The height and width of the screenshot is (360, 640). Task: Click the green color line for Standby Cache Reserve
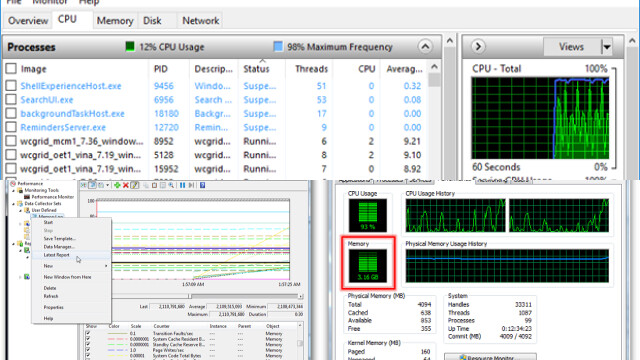[117, 344]
